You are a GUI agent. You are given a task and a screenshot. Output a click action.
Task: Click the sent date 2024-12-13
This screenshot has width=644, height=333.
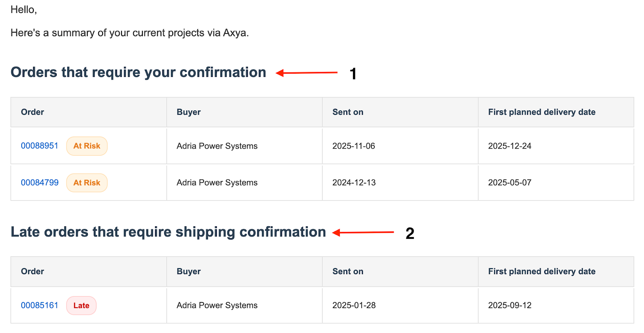point(354,182)
